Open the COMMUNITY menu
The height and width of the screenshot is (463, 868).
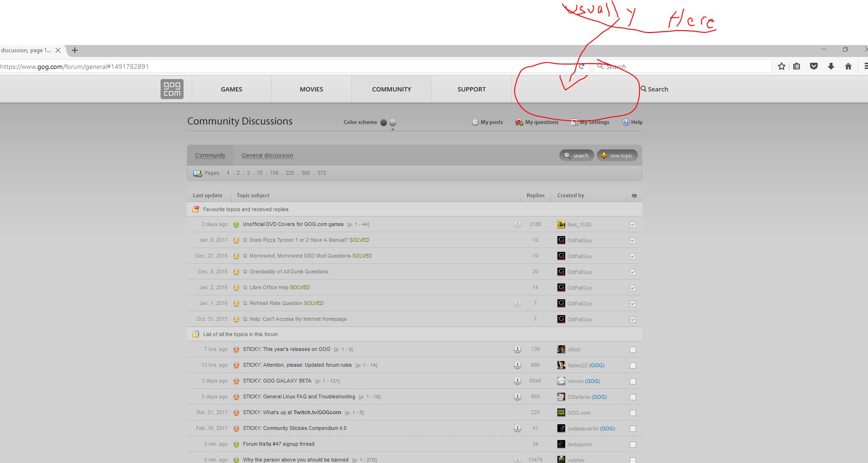pos(392,89)
